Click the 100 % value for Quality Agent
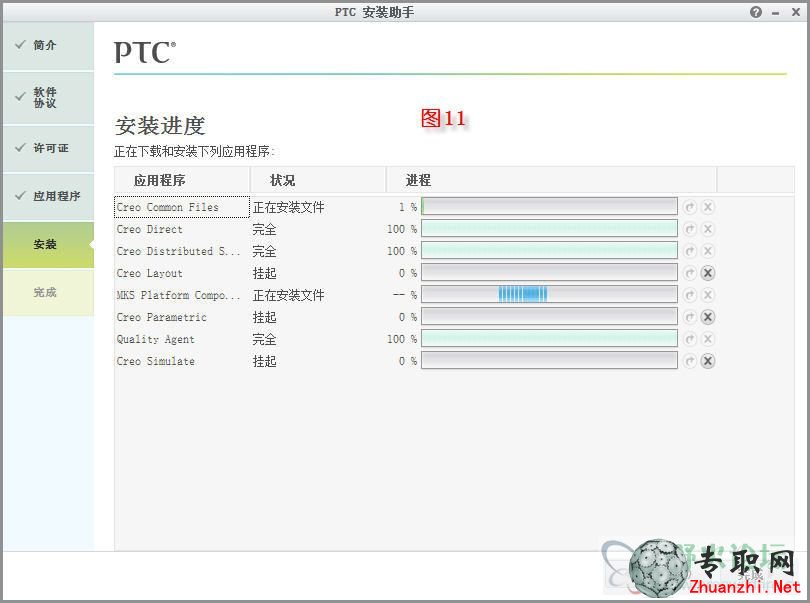The image size is (810, 603). pyautogui.click(x=402, y=339)
